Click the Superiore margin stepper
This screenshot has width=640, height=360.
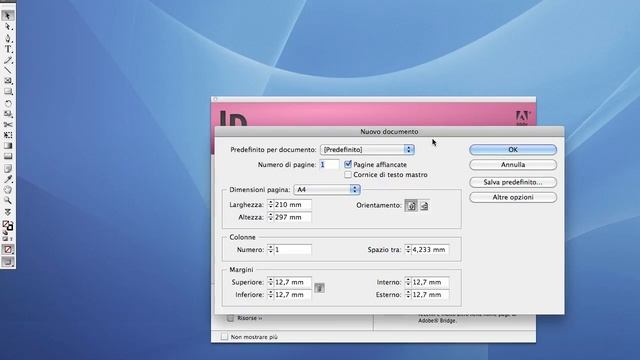270,282
